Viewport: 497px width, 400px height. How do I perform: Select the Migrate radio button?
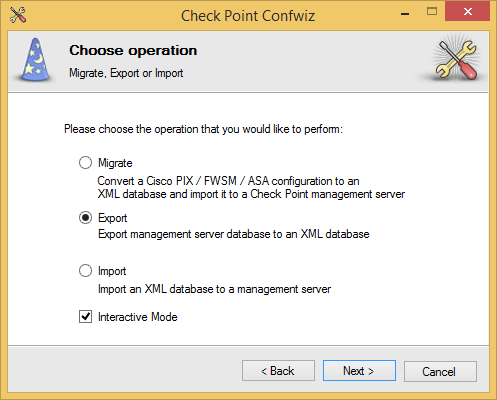coord(85,163)
